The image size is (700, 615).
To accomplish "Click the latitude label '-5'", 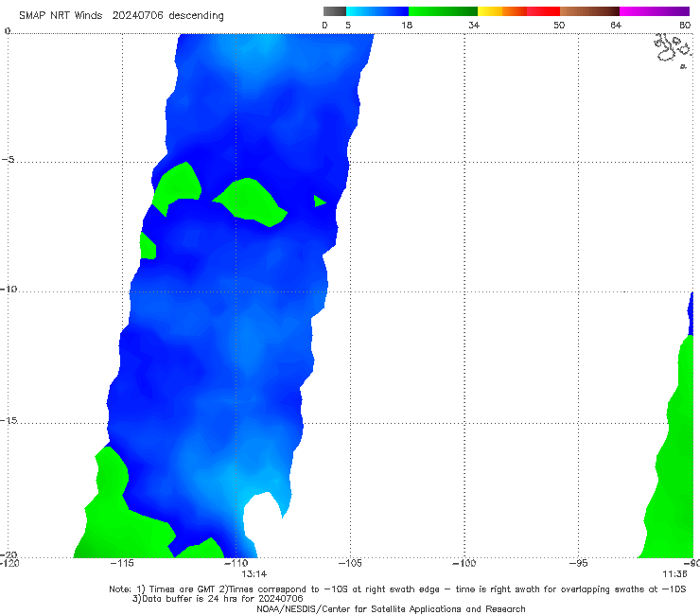I will [x=8, y=160].
